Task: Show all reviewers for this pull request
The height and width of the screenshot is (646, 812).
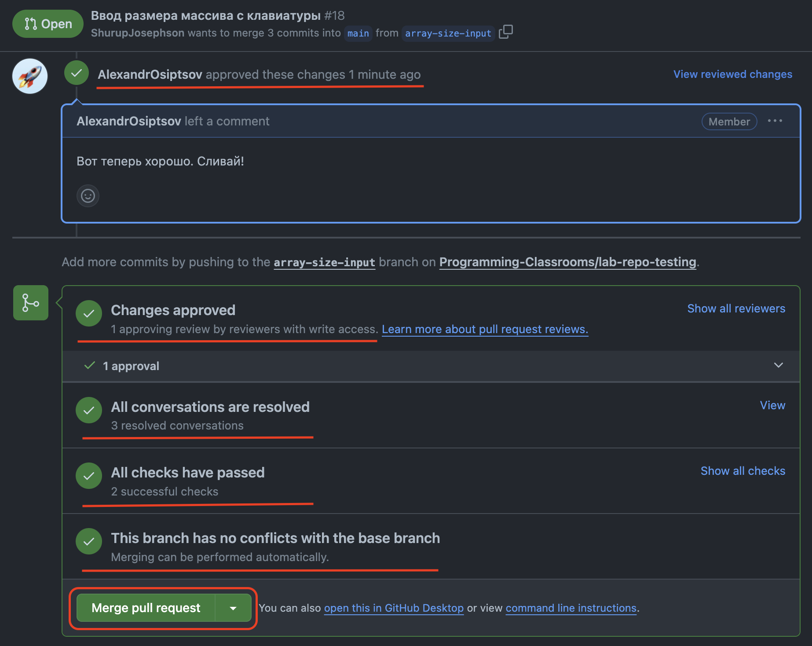Action: coord(736,308)
